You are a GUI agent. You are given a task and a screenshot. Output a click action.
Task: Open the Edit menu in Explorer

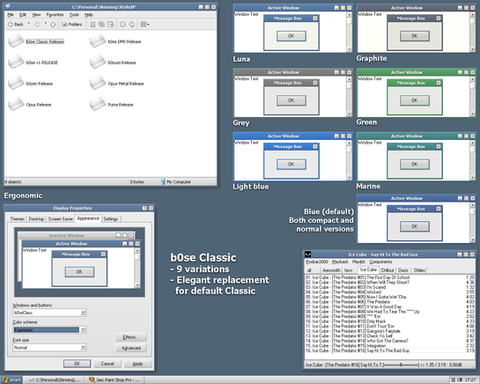23,15
